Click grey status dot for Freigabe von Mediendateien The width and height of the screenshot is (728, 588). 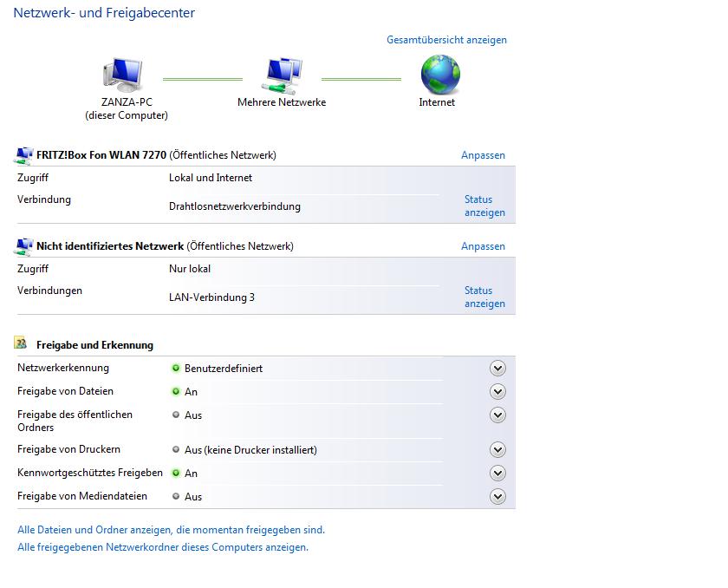[x=176, y=496]
